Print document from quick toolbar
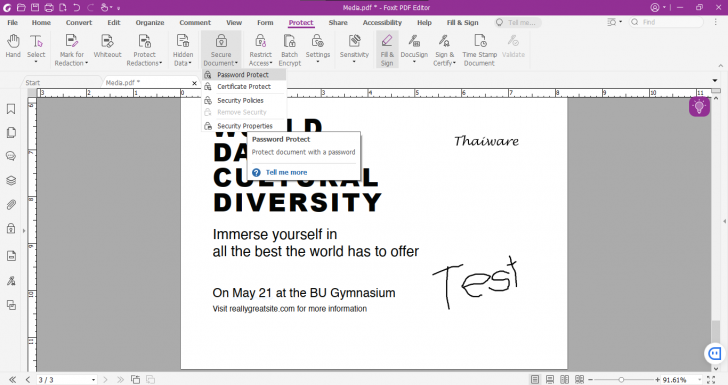The width and height of the screenshot is (728, 385). click(49, 7)
